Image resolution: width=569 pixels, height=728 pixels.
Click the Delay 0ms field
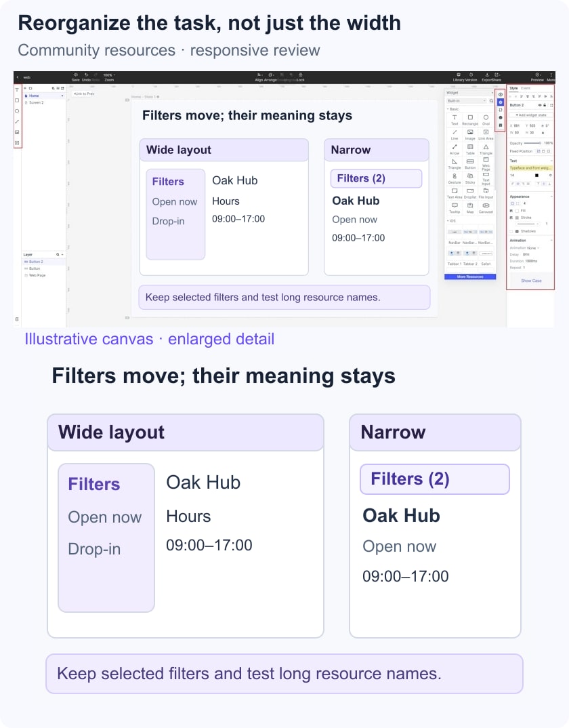526,254
